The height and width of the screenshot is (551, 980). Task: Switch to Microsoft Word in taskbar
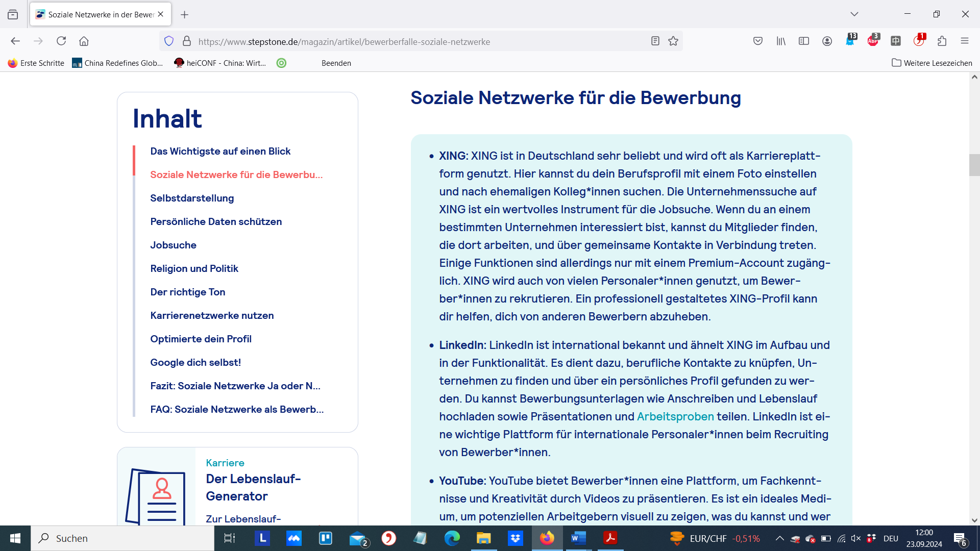click(578, 538)
